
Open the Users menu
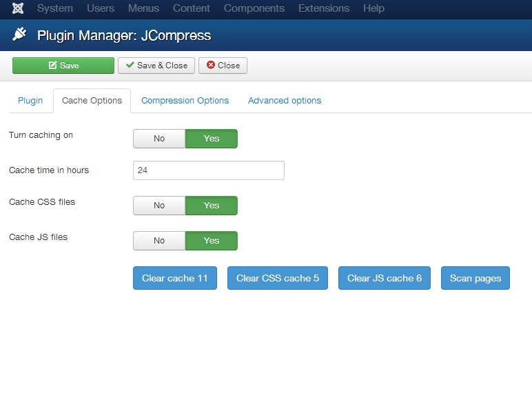[101, 8]
